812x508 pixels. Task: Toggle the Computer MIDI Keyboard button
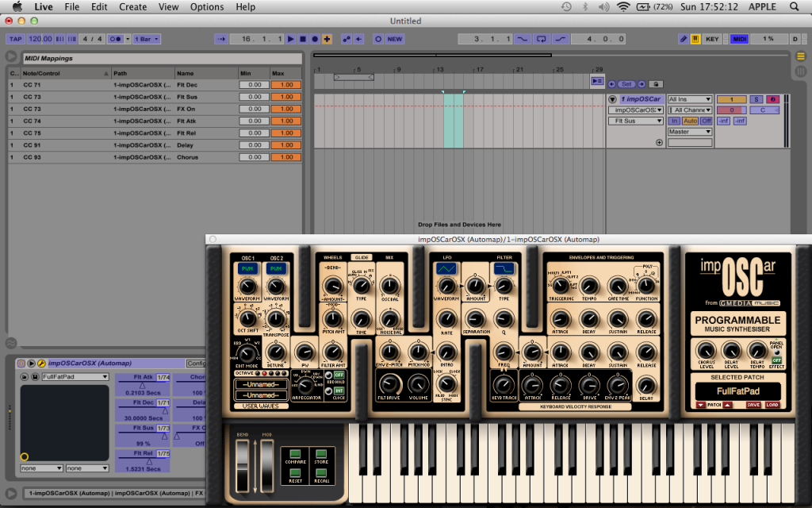695,39
